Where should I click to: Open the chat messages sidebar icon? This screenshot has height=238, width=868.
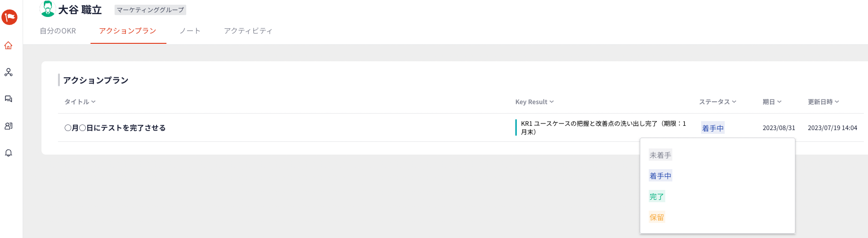pos(8,99)
